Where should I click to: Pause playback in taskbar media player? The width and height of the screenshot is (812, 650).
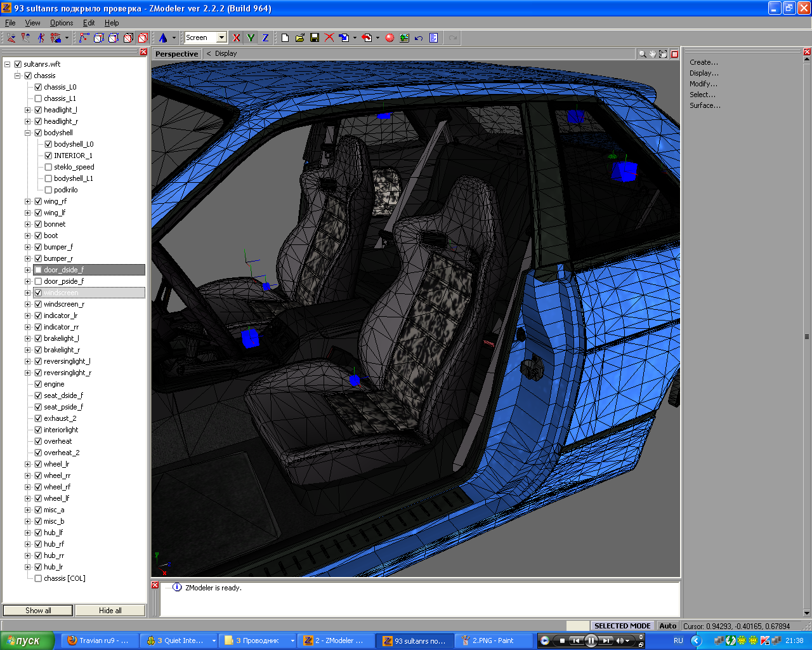pyautogui.click(x=591, y=640)
